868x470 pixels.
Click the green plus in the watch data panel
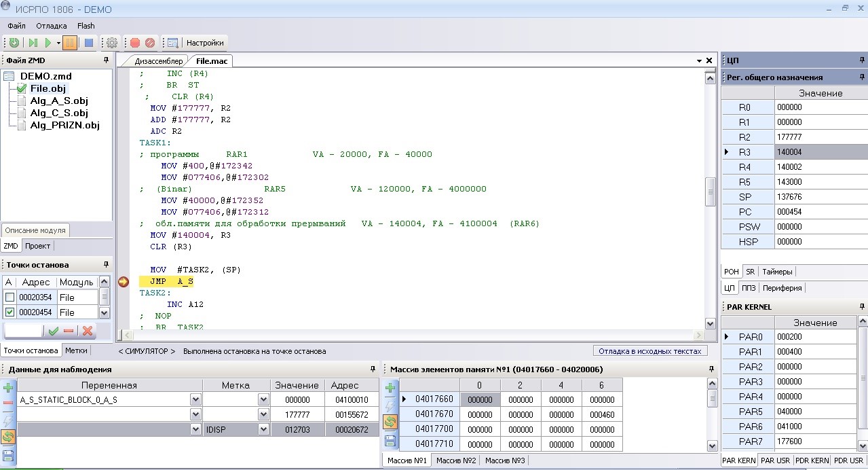click(x=8, y=388)
